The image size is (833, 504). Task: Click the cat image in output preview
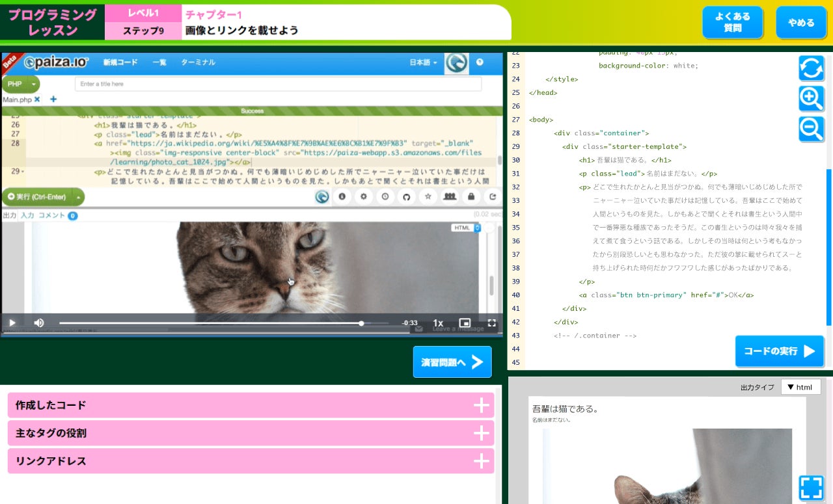tap(667, 466)
